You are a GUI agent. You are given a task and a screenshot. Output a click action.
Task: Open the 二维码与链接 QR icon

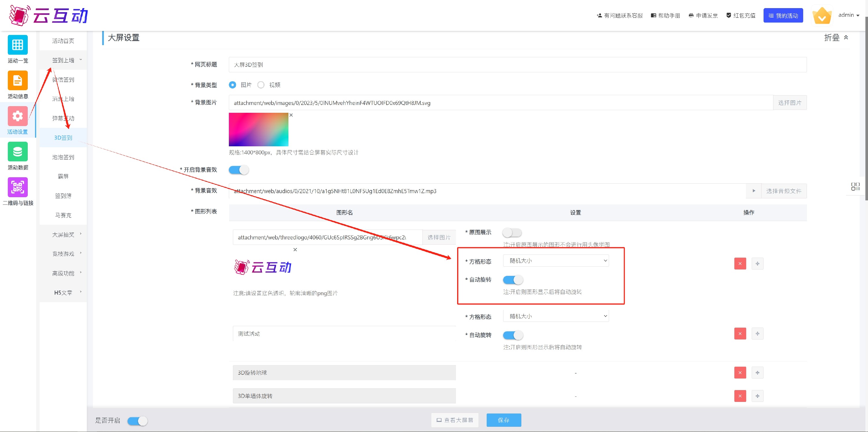[x=18, y=187]
